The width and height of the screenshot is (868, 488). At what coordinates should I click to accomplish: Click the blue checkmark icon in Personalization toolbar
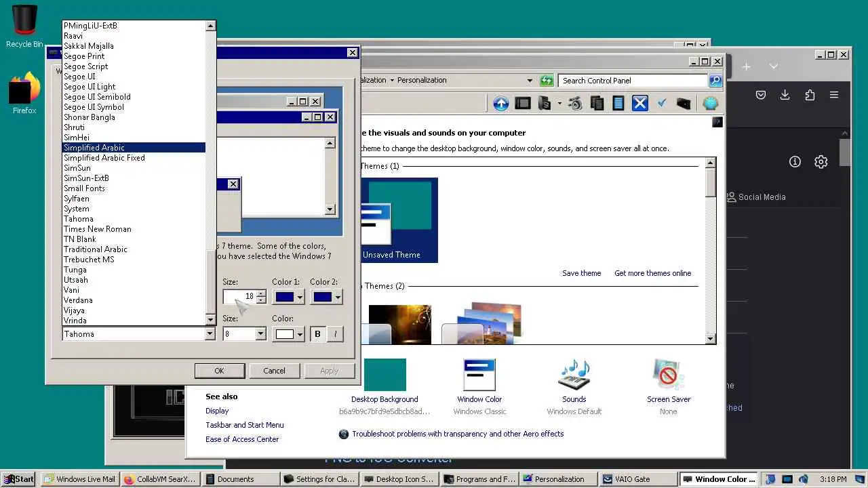(662, 103)
